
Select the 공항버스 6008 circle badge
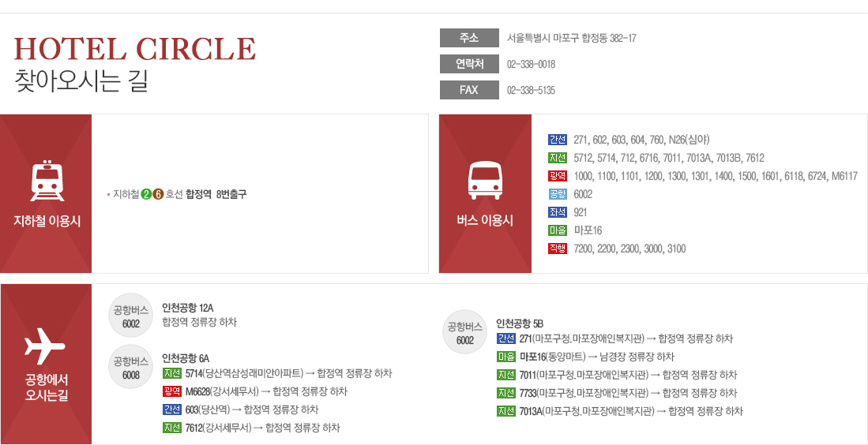point(130,367)
